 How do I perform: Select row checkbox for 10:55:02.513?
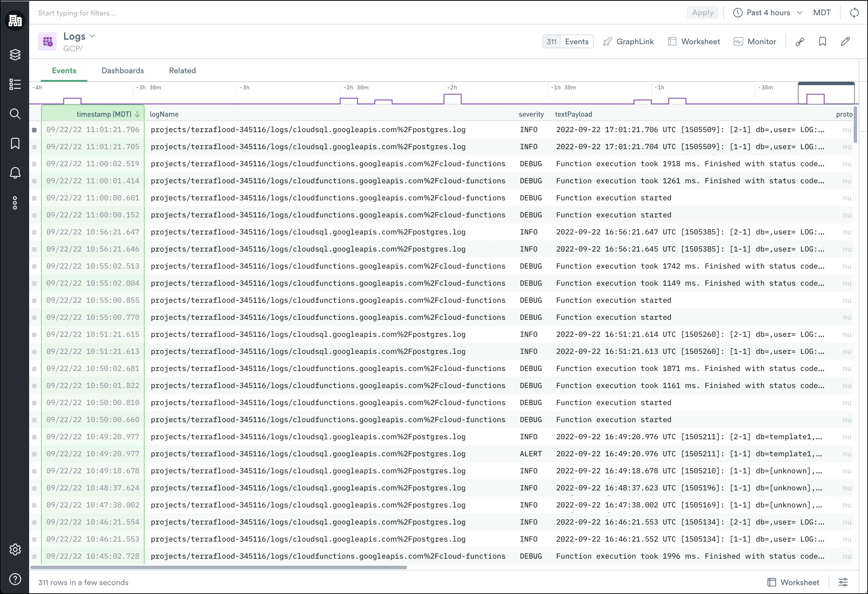click(x=34, y=266)
